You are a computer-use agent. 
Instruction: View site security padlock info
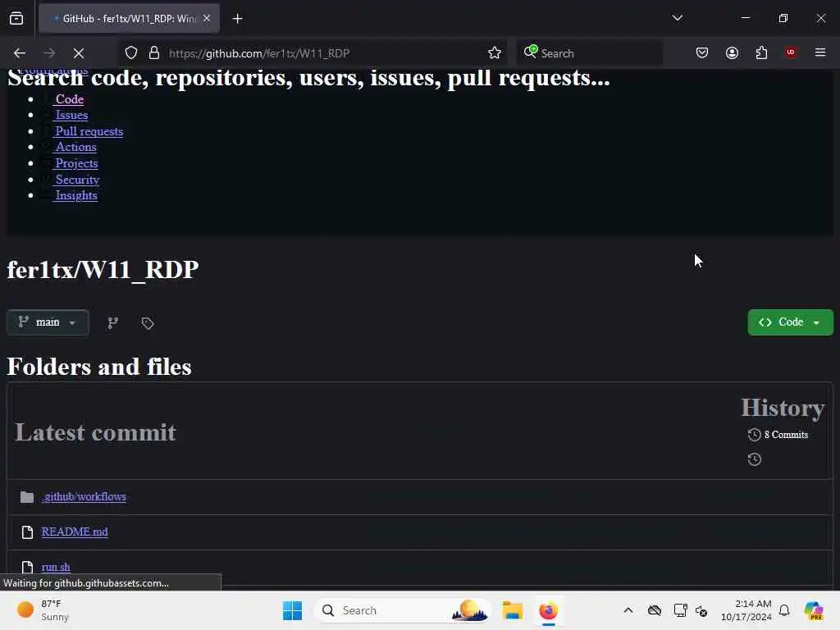click(x=154, y=53)
